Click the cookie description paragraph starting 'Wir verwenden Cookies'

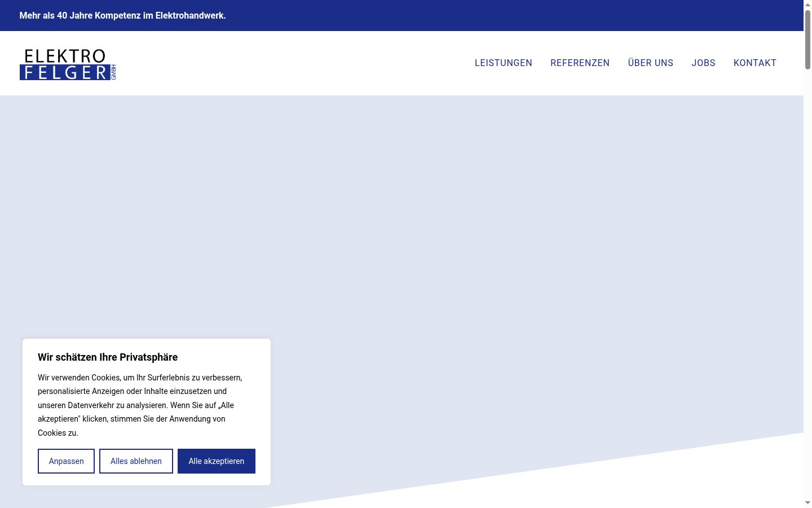click(140, 405)
